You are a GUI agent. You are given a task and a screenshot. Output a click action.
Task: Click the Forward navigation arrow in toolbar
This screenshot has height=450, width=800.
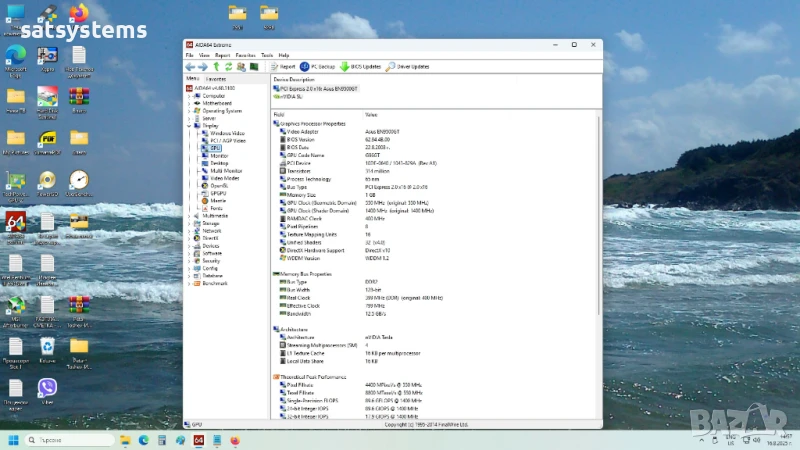(202, 67)
